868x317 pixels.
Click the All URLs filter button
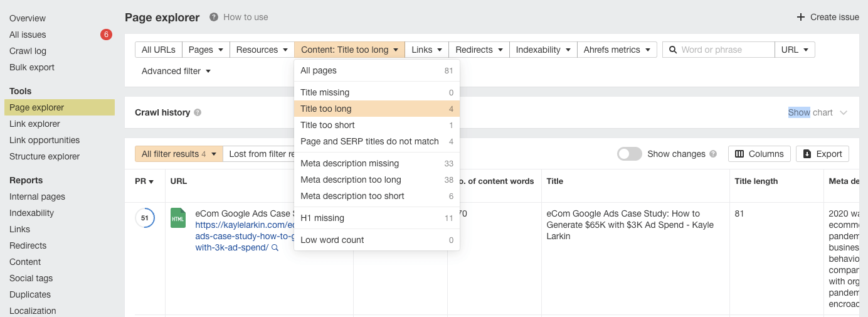point(159,50)
